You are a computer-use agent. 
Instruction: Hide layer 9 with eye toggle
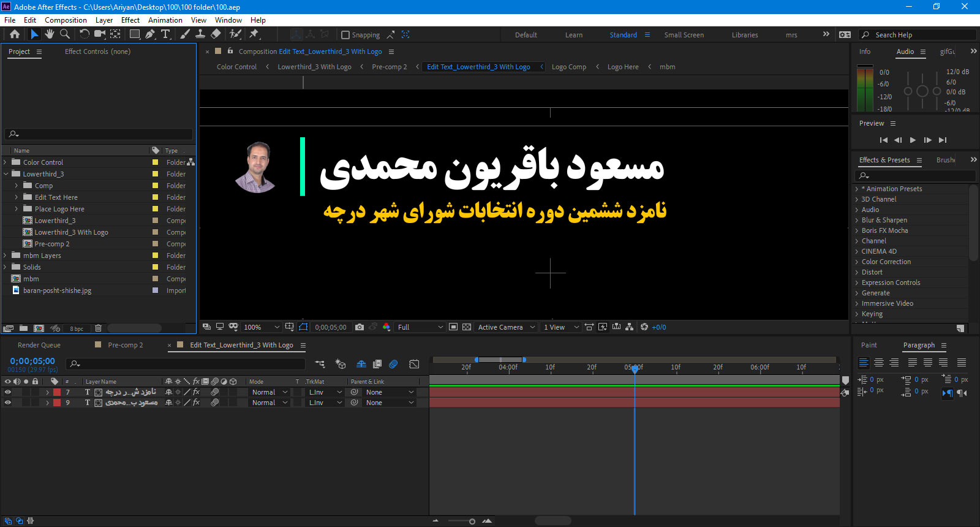8,403
